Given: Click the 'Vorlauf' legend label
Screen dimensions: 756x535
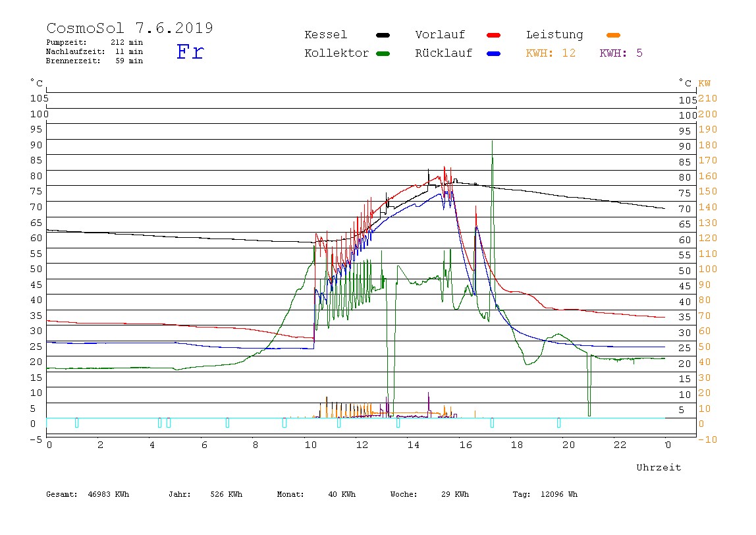Looking at the screenshot, I should coord(440,35).
